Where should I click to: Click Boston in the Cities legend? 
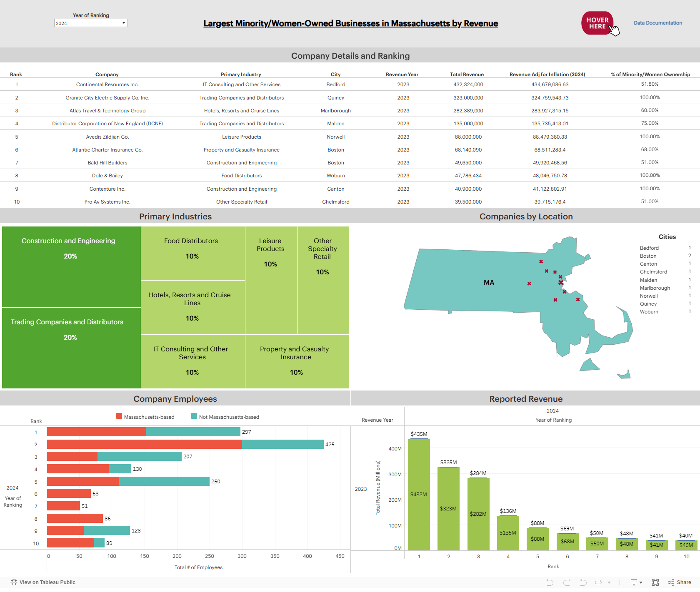[x=648, y=256]
